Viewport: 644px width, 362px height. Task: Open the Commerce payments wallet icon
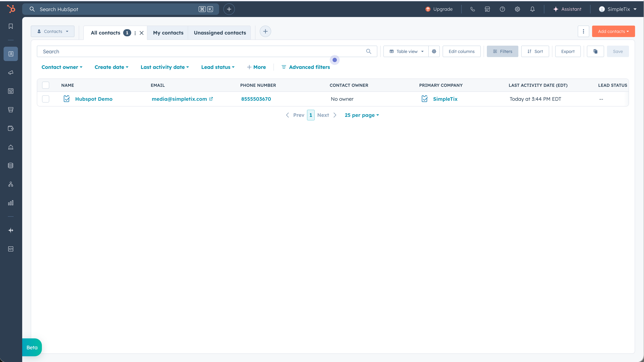pyautogui.click(x=11, y=128)
